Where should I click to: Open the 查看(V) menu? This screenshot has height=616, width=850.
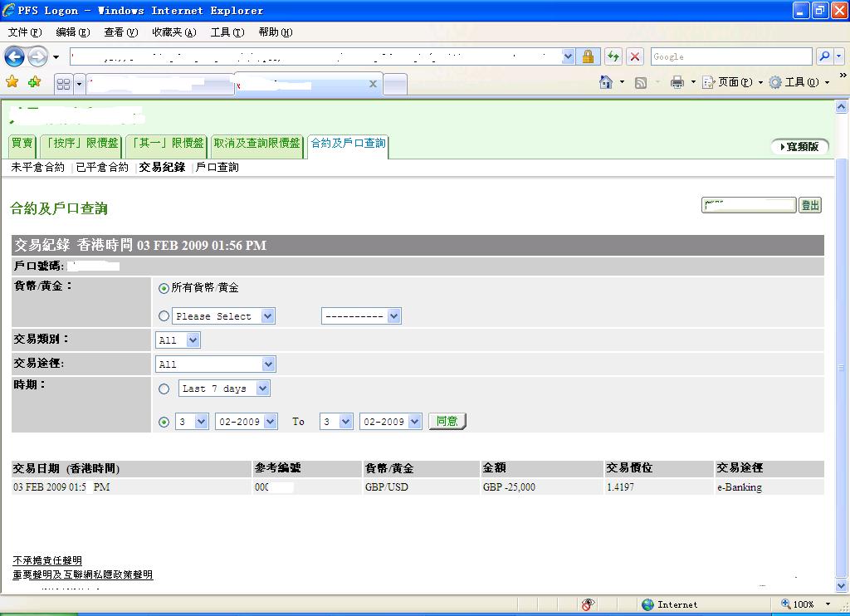pos(121,32)
